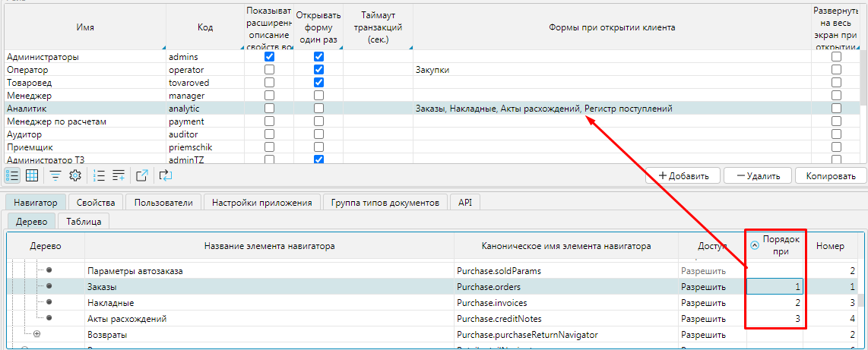Screen dimensions: 868x350
Task: Switch to grid table view icon
Action: [32, 175]
